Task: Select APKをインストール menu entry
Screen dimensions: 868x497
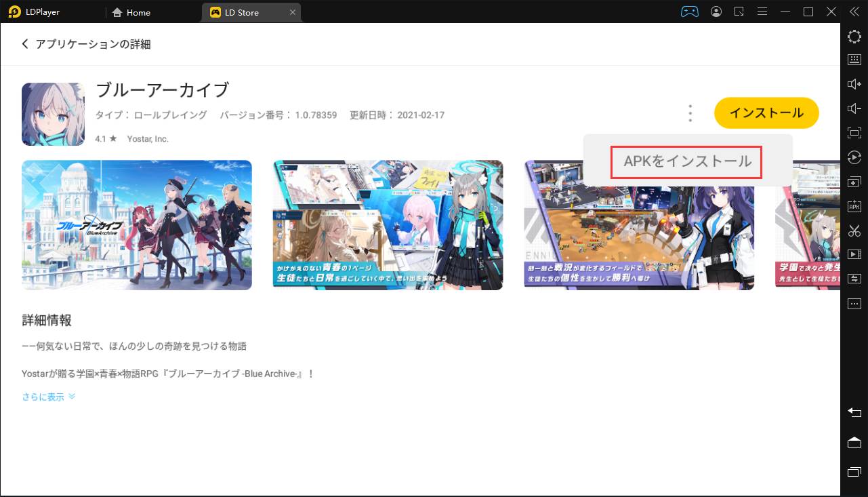Action: (687, 161)
